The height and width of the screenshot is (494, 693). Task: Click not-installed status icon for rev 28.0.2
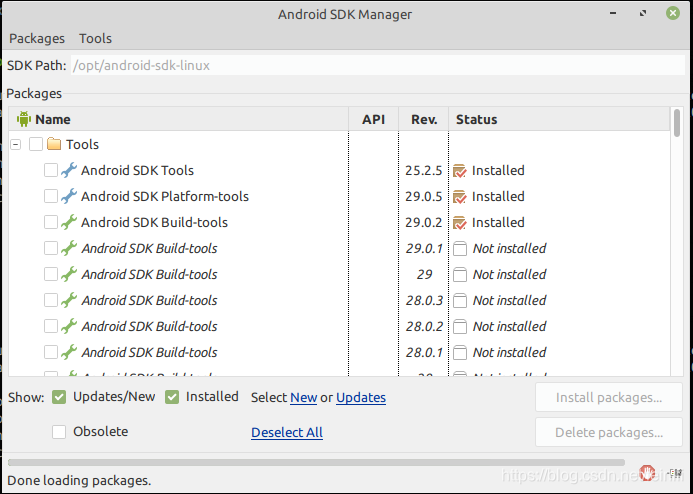point(460,327)
